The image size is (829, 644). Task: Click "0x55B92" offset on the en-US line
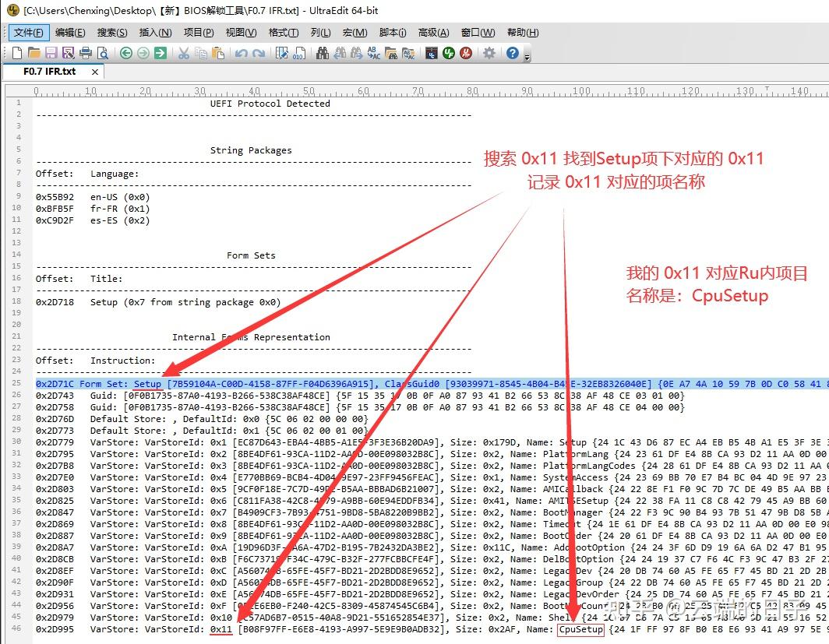click(55, 197)
